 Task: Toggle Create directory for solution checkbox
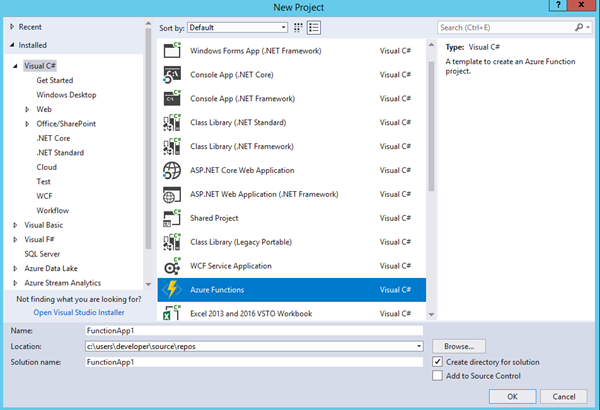(x=437, y=362)
